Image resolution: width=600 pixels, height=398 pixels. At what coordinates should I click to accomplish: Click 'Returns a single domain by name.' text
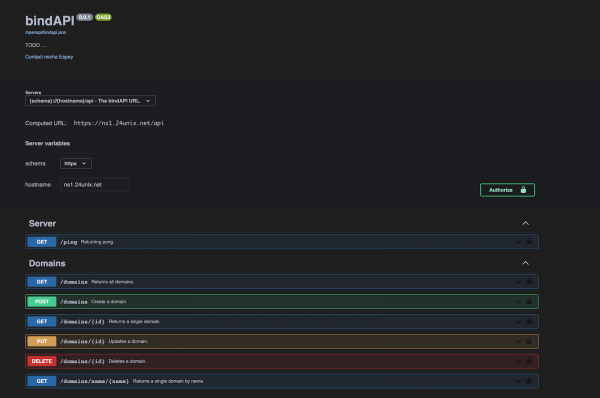tap(168, 381)
